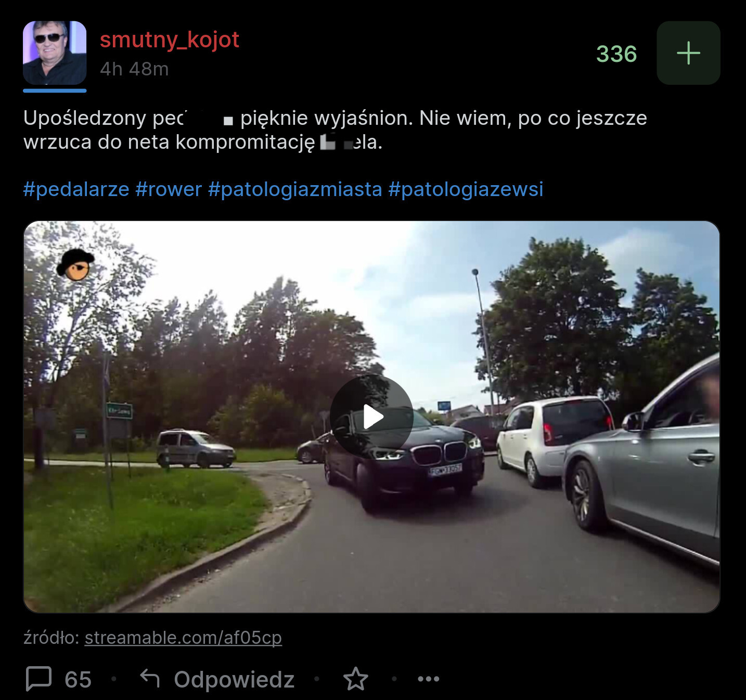The height and width of the screenshot is (700, 746).
Task: Open the #patologiazewsi hashtag
Action: click(466, 189)
